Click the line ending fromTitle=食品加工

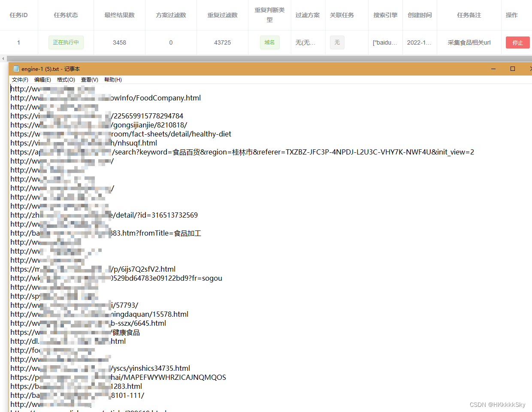point(106,233)
